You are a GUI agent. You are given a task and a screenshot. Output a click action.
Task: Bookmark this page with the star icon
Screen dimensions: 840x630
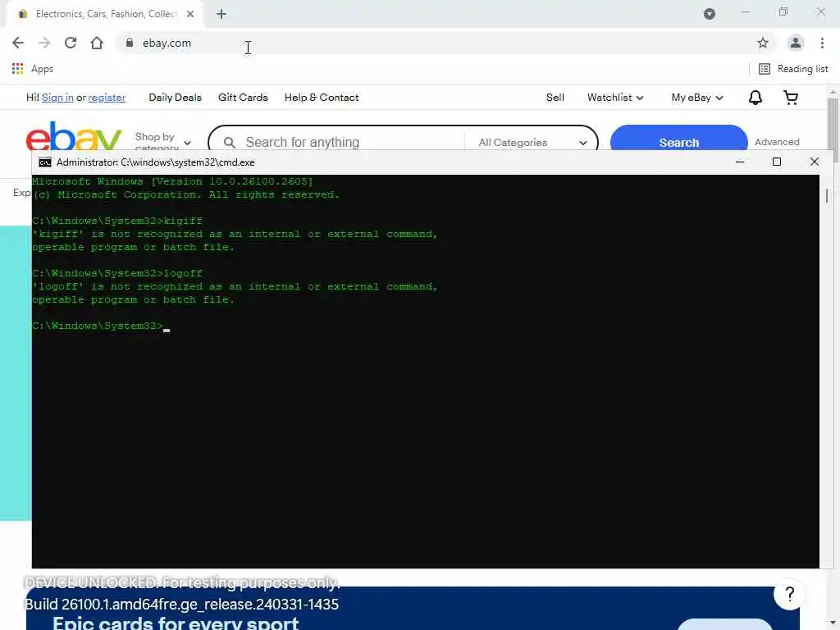click(762, 43)
